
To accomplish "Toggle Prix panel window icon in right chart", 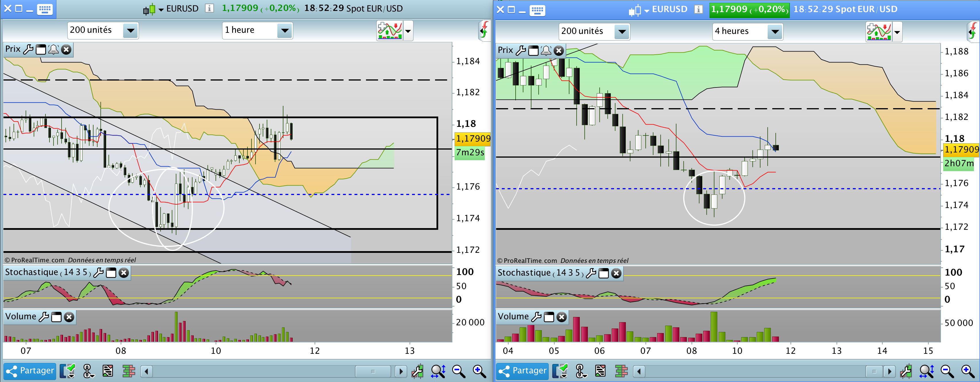I will [x=533, y=51].
